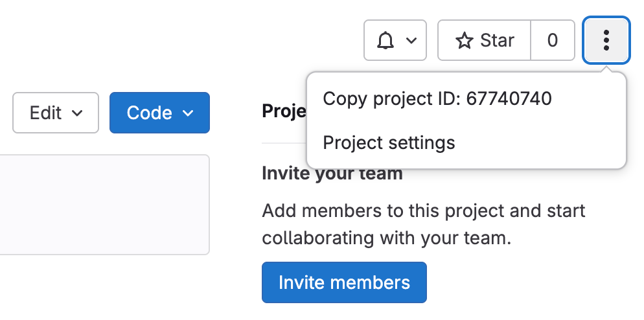Open the Edit dropdown button

point(56,113)
